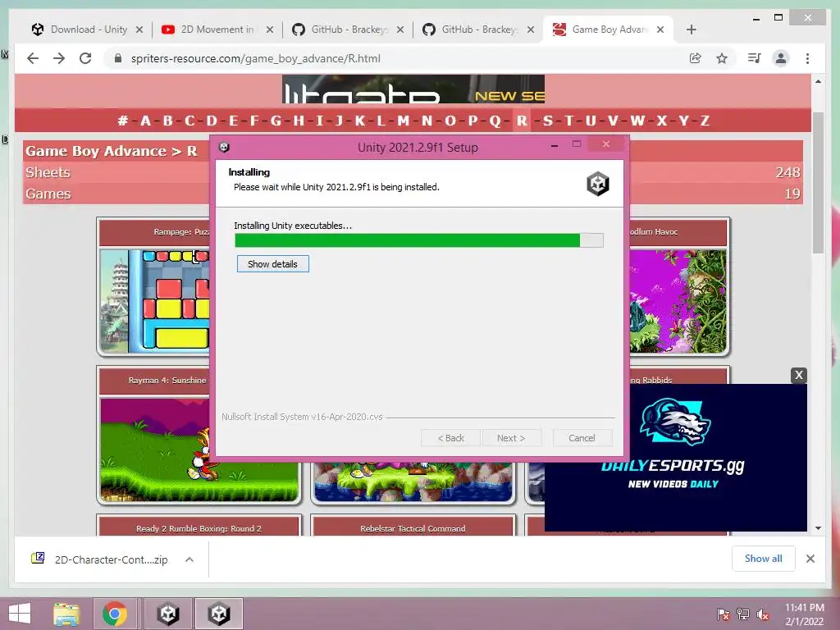Click the page scroll down arrow

pyautogui.click(x=818, y=528)
